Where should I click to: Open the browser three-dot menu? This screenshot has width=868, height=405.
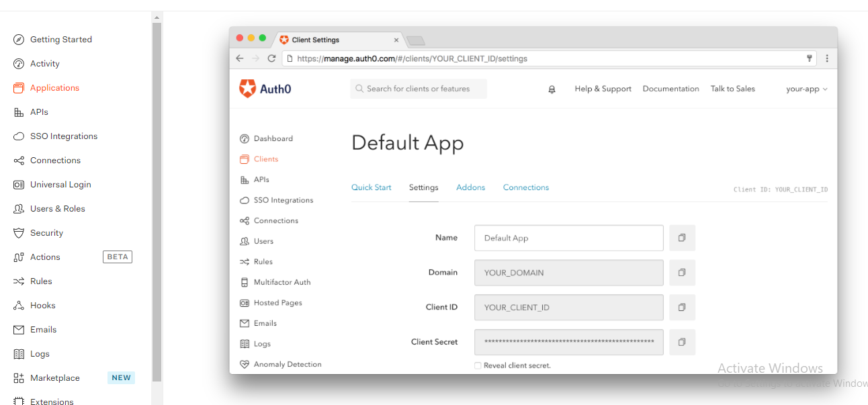click(827, 58)
